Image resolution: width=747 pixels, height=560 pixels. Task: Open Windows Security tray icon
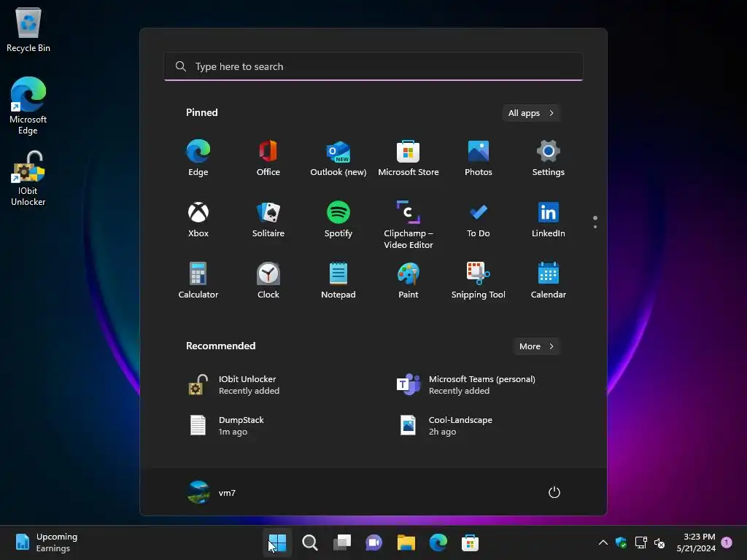pyautogui.click(x=622, y=542)
